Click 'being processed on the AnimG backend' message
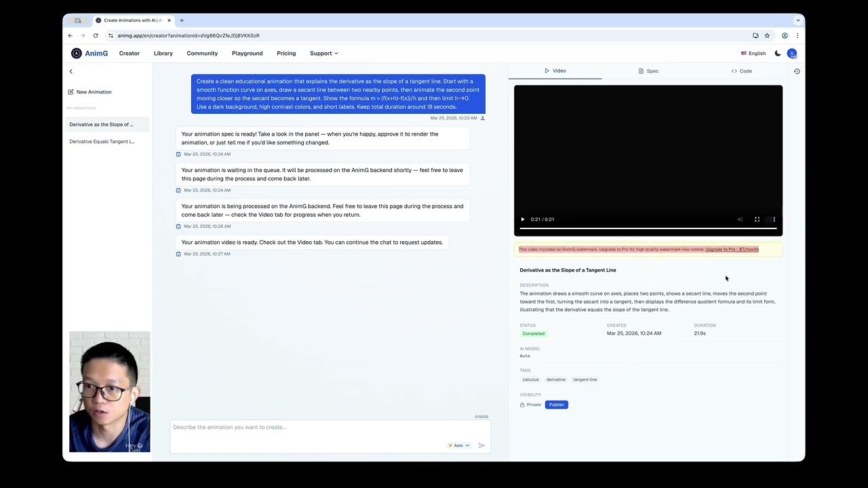The height and width of the screenshot is (488, 868). coord(323,210)
